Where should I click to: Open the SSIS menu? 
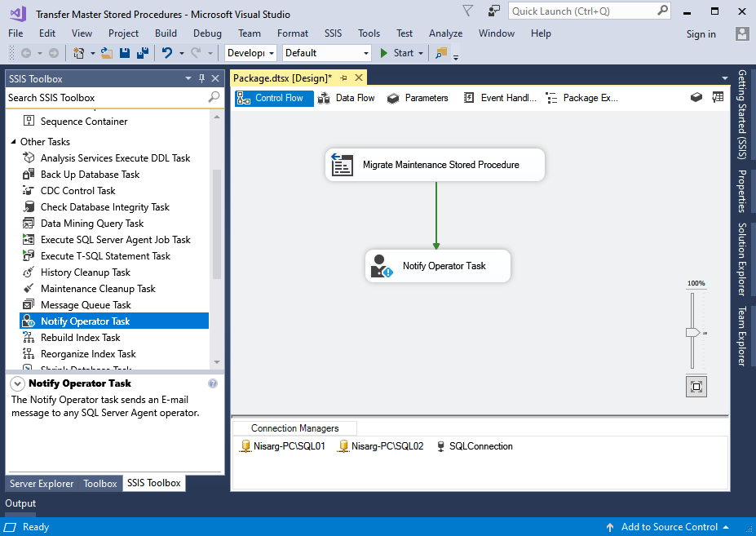(x=333, y=33)
